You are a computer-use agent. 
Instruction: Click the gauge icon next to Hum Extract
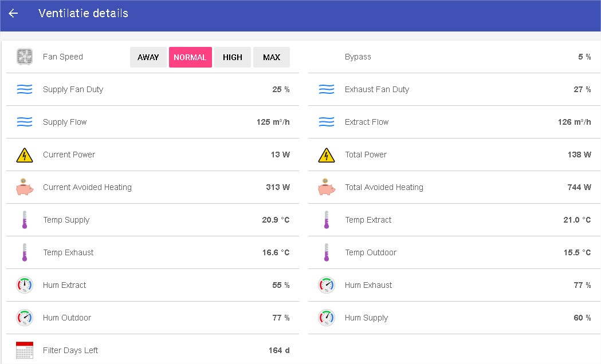(x=25, y=286)
